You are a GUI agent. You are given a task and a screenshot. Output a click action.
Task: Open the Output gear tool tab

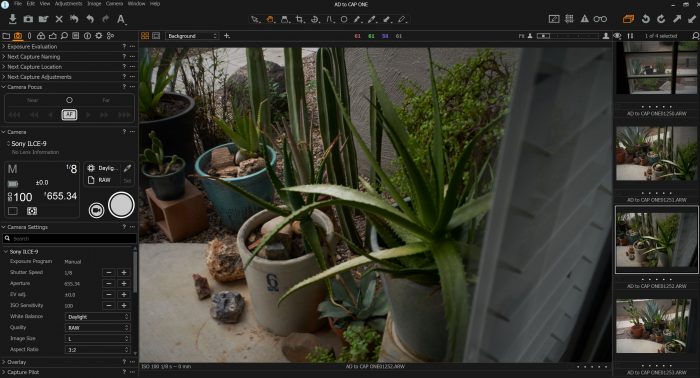tap(99, 36)
